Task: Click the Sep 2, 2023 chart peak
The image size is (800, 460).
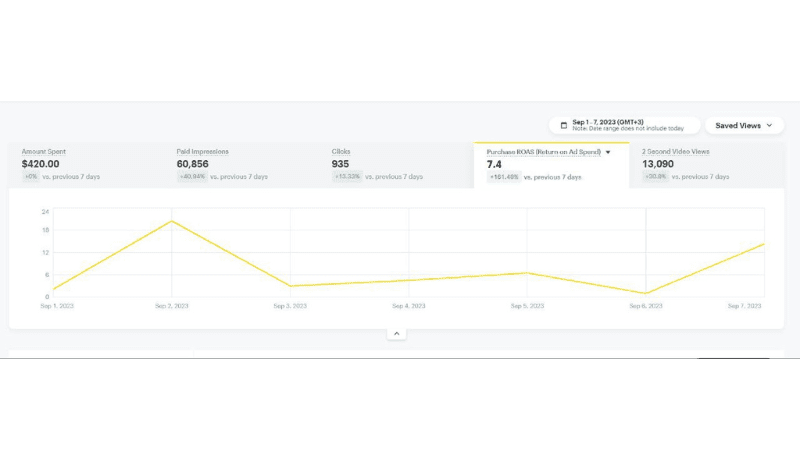Action: (172, 221)
